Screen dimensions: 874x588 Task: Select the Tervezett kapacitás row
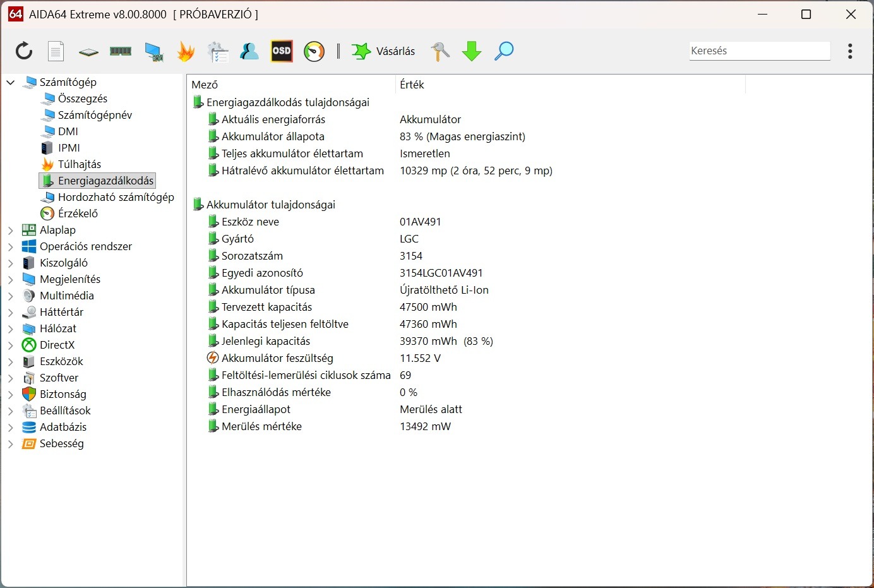point(467,307)
